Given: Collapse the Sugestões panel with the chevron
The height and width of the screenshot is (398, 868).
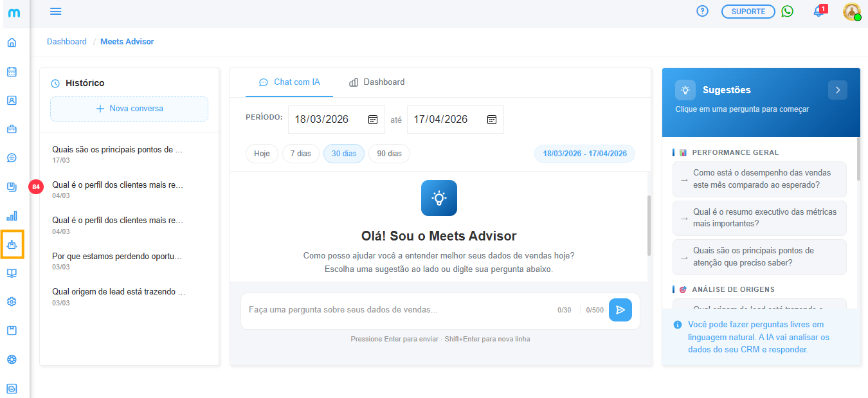Looking at the screenshot, I should click(x=837, y=90).
